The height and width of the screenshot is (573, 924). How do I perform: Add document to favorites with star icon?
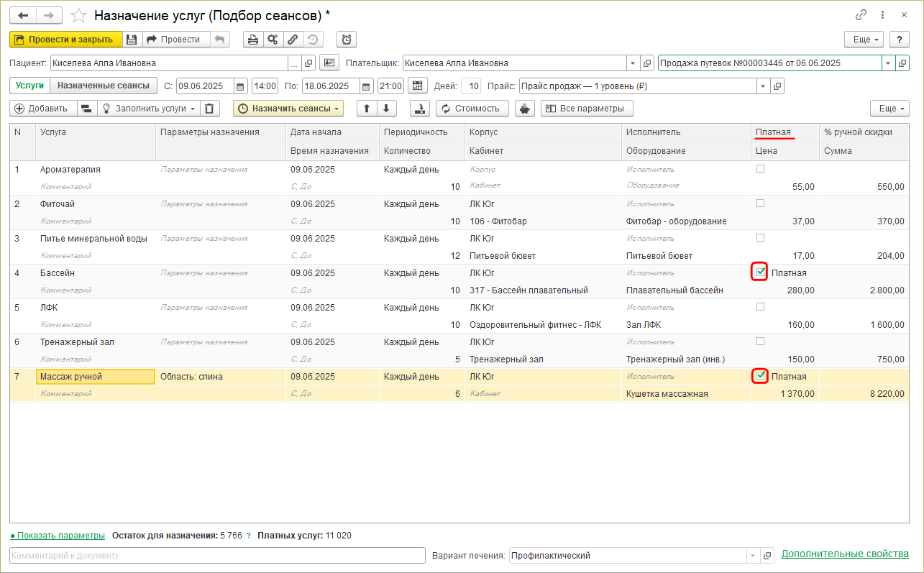pyautogui.click(x=80, y=15)
